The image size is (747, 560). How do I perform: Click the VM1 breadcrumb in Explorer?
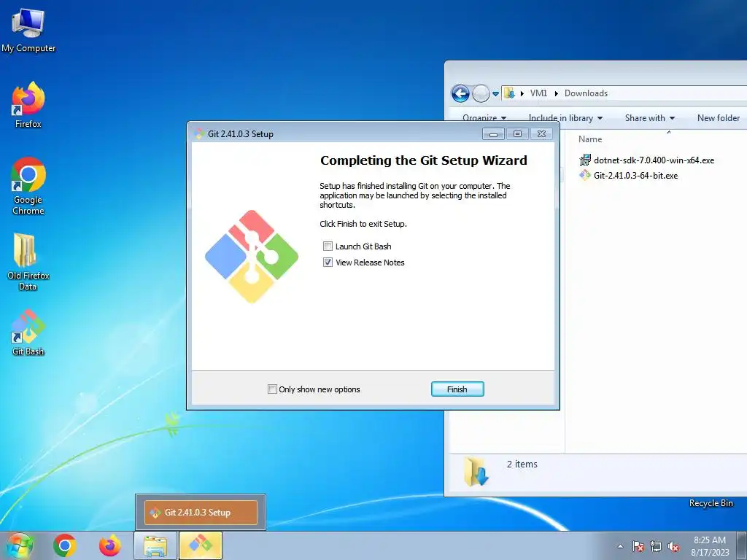click(539, 93)
